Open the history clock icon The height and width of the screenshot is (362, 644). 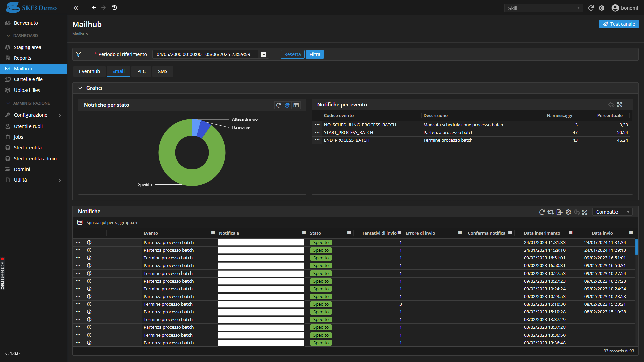[x=115, y=8]
